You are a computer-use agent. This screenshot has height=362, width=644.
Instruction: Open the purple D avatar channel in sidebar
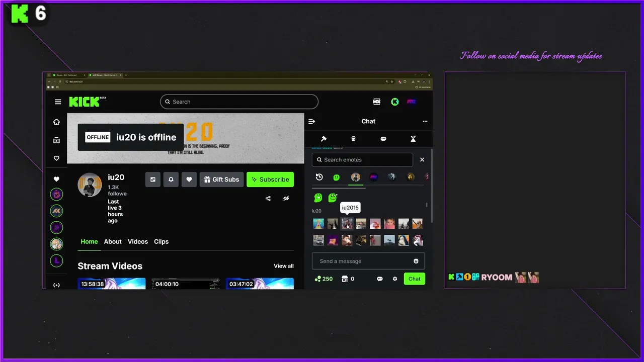56,228
